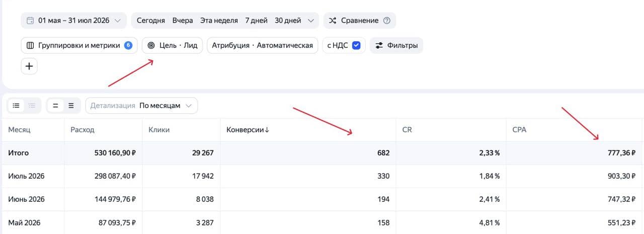The height and width of the screenshot is (234, 644).
Task: Click the columns icon in Группировки и метрики
Action: point(30,45)
